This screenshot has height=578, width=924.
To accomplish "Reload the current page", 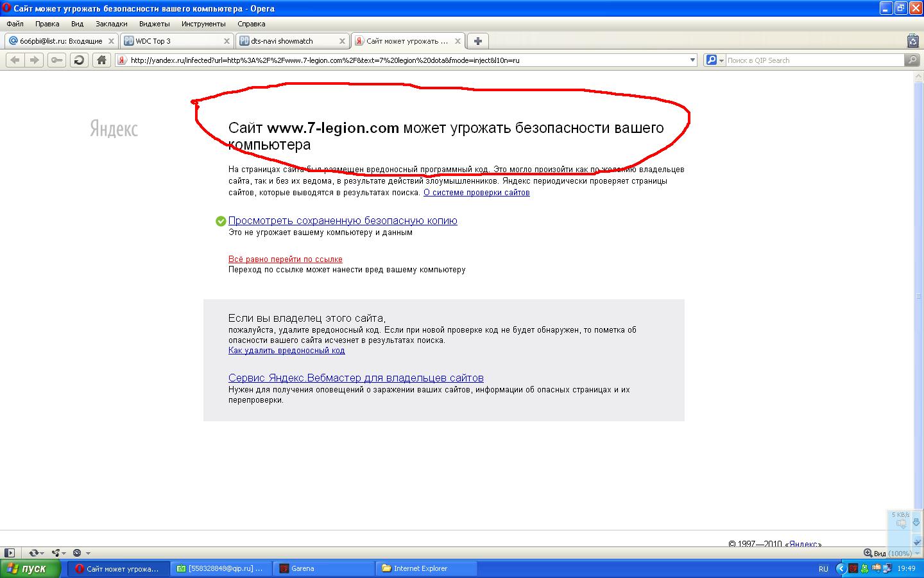I will pyautogui.click(x=79, y=60).
